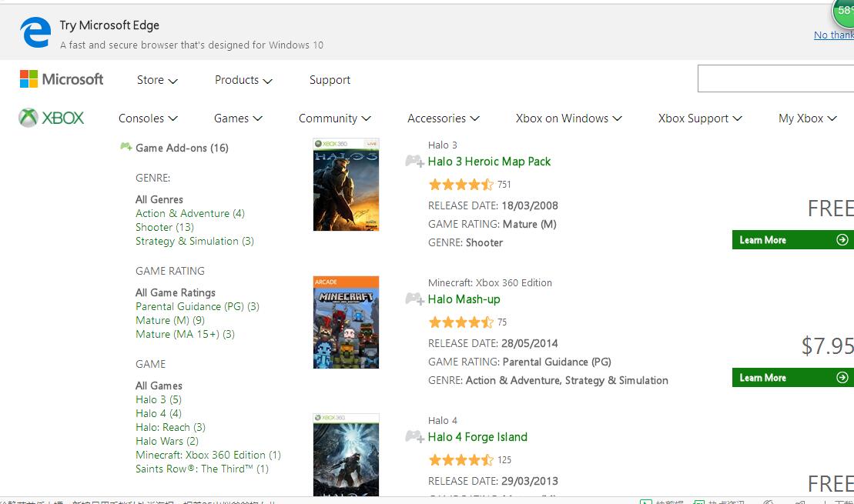Image resolution: width=854 pixels, height=504 pixels.
Task: Expand the Games menu
Action: pos(238,118)
